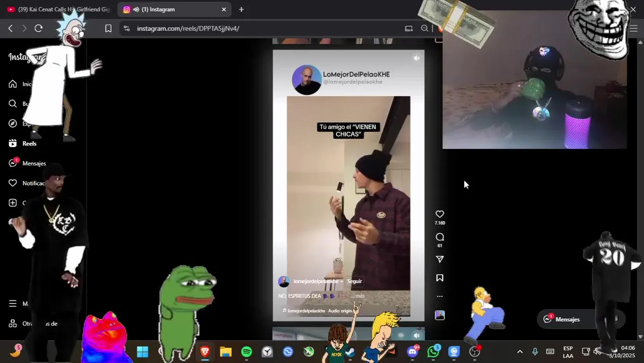This screenshot has height=363, width=644.
Task: Show hidden system tray icons
Action: 520,351
